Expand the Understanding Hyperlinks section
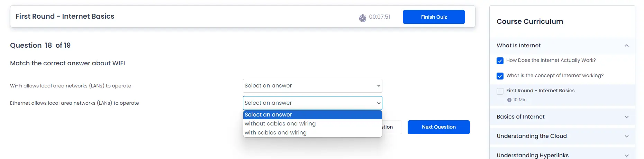 562,155
